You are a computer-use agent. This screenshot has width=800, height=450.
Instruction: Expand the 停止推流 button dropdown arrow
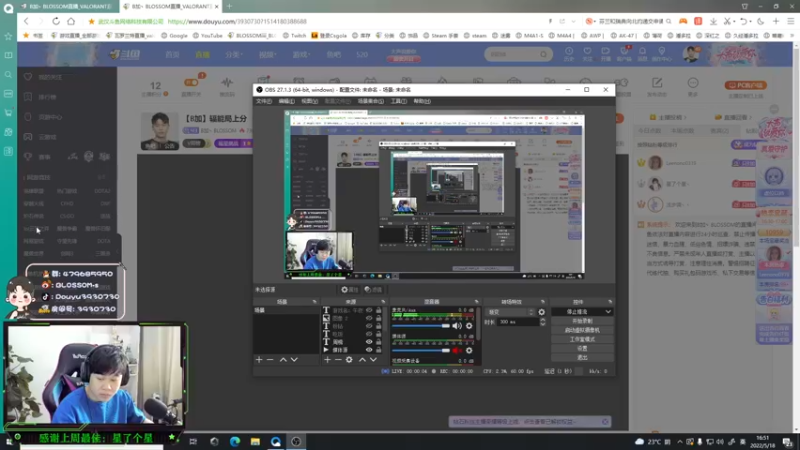click(608, 312)
